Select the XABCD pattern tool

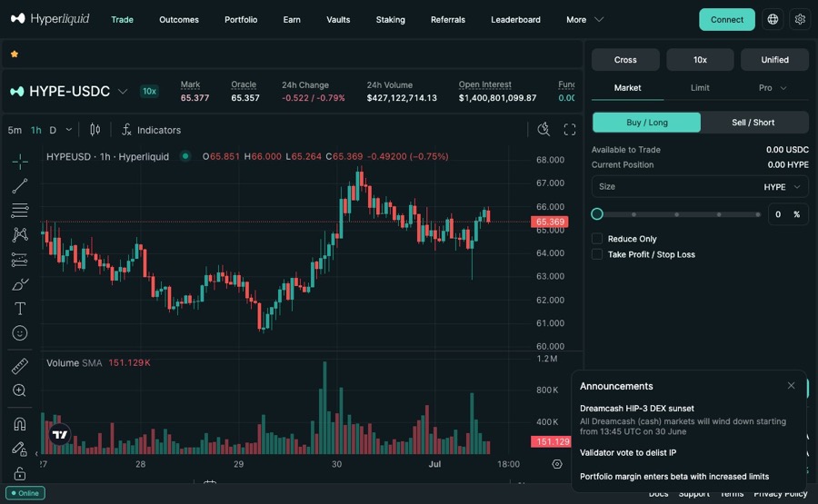click(x=20, y=234)
